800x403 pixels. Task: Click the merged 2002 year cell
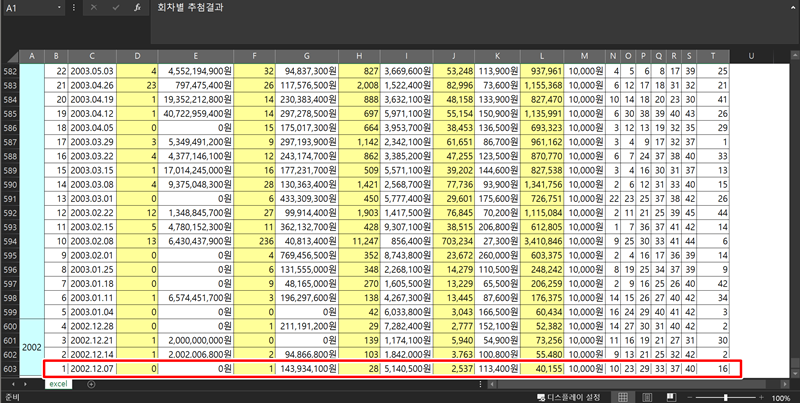[x=32, y=347]
